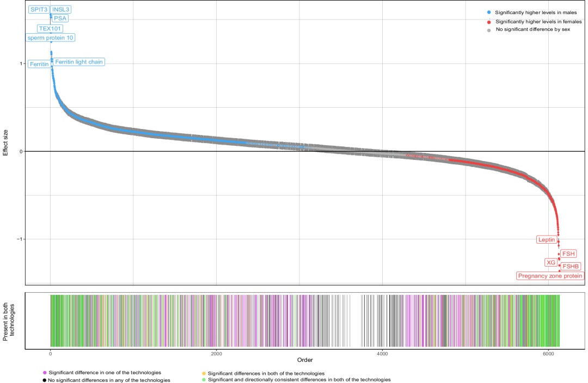Click the Ferritin label box
Image resolution: width=588 pixels, height=383 pixels.
[x=39, y=64]
